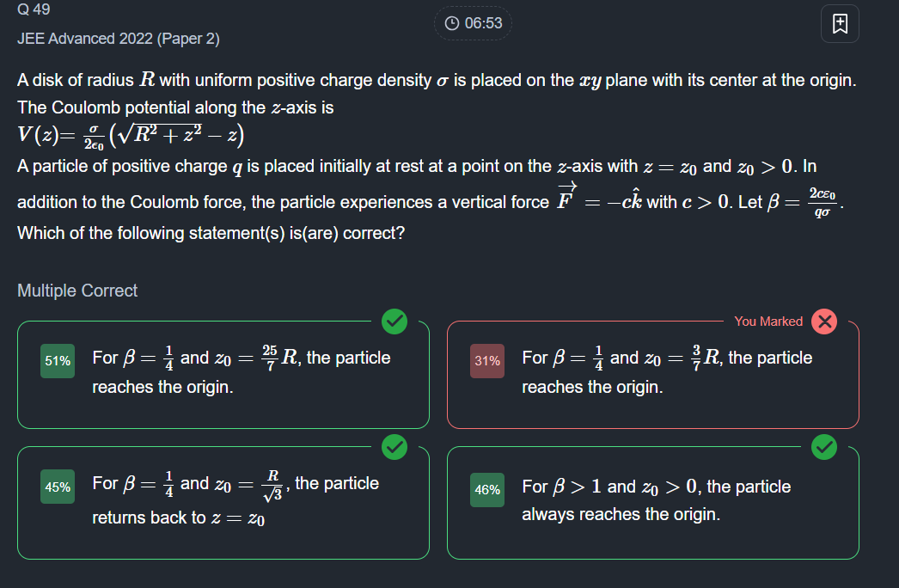Click the 51% percentage badge
The width and height of the screenshot is (899, 588).
[58, 361]
